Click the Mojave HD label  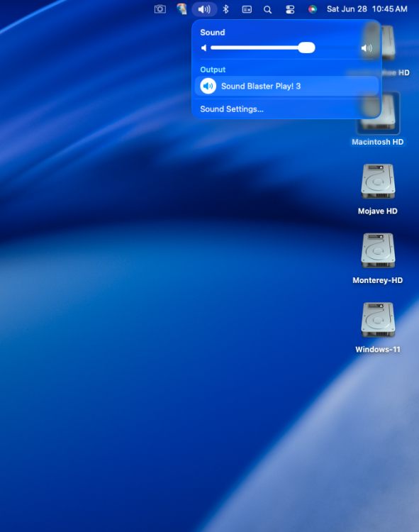coord(378,211)
